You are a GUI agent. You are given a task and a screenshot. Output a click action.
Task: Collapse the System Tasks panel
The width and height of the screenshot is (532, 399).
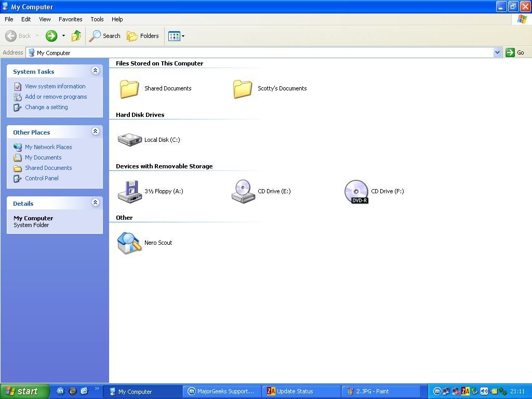[x=95, y=71]
